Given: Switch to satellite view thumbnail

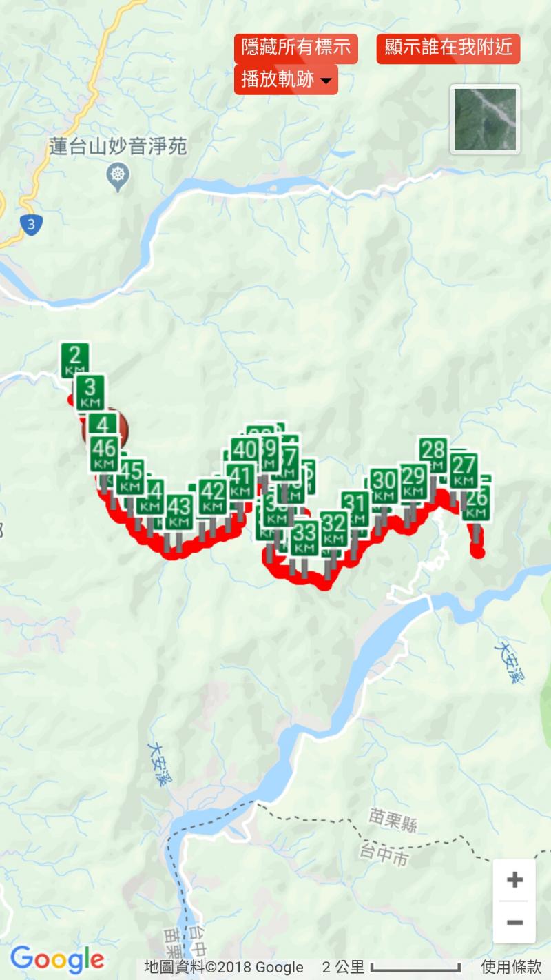Looking at the screenshot, I should point(485,119).
